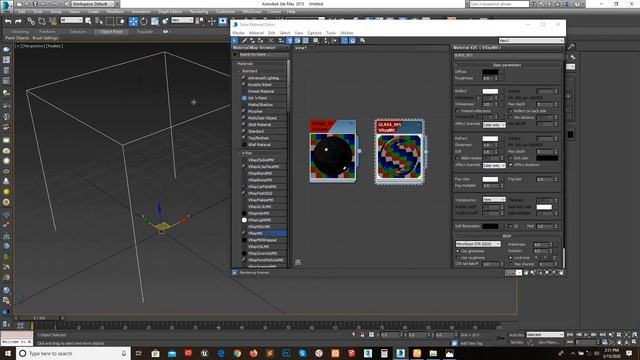
Task: Click the Diffuse black color swatch
Action: (x=490, y=72)
